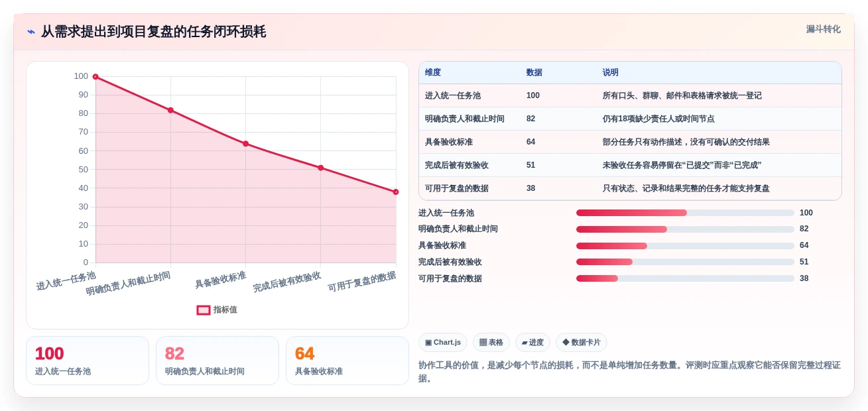Viewport: 868px width, 411px height.
Task: Select the chart point at value 51
Action: coord(320,168)
